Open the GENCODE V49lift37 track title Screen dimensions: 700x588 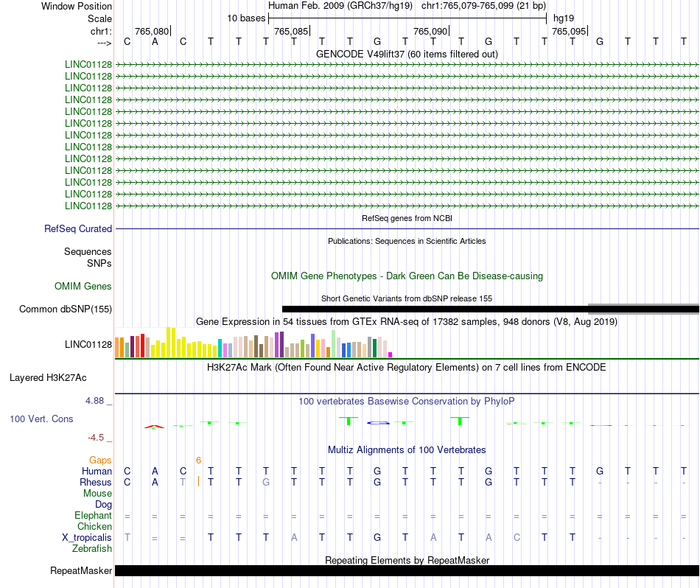407,54
